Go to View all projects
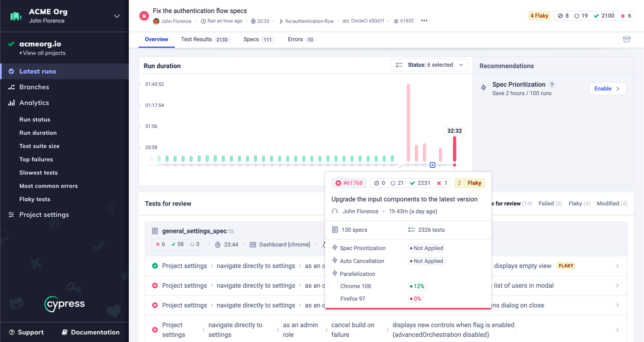 (42, 53)
